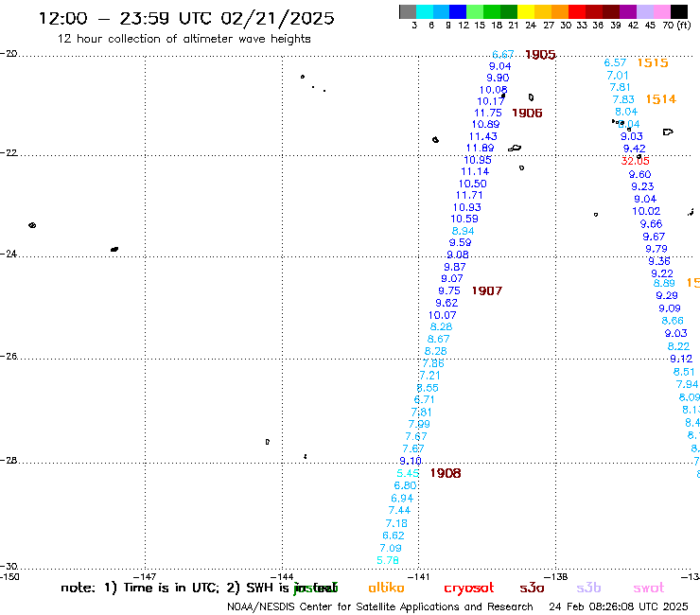The image size is (700, 615).
Task: Click the 9.87 wave height reading
Action: (455, 267)
